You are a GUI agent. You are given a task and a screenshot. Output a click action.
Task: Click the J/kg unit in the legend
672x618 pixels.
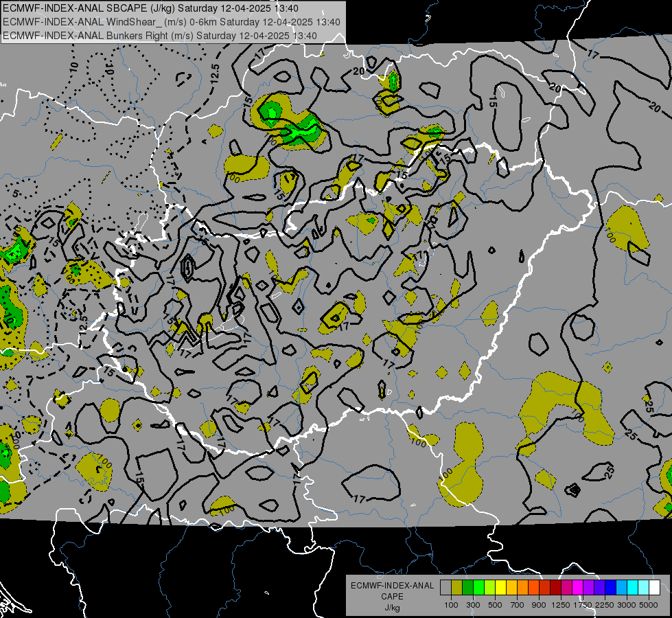click(x=392, y=608)
